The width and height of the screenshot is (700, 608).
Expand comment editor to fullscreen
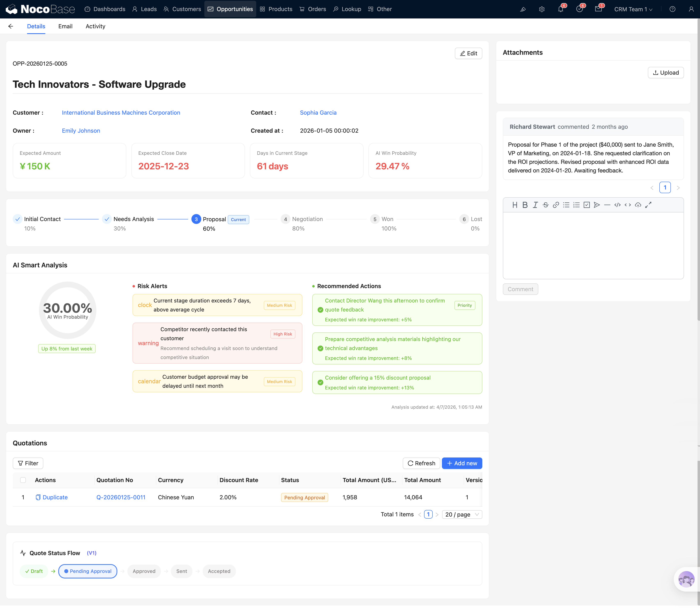[x=648, y=205]
